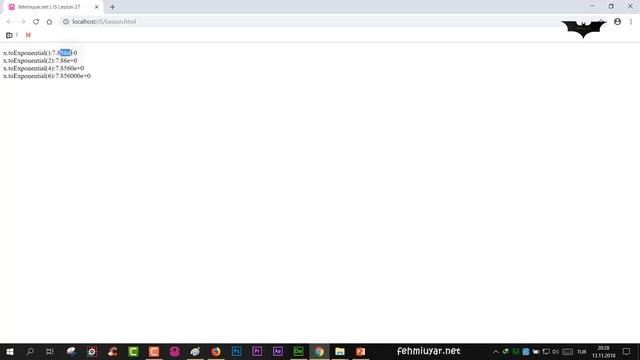Show hidden system tray icons
This screenshot has height=360, width=640.
tap(496, 351)
